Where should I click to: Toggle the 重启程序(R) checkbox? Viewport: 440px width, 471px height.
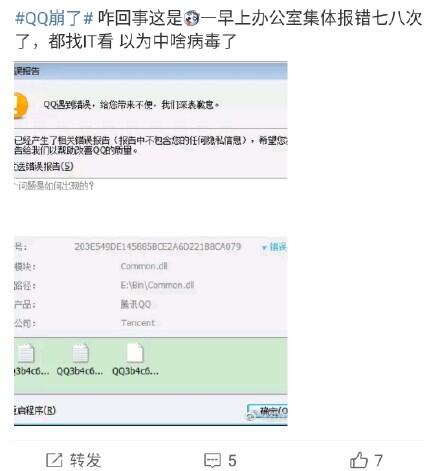click(35, 410)
